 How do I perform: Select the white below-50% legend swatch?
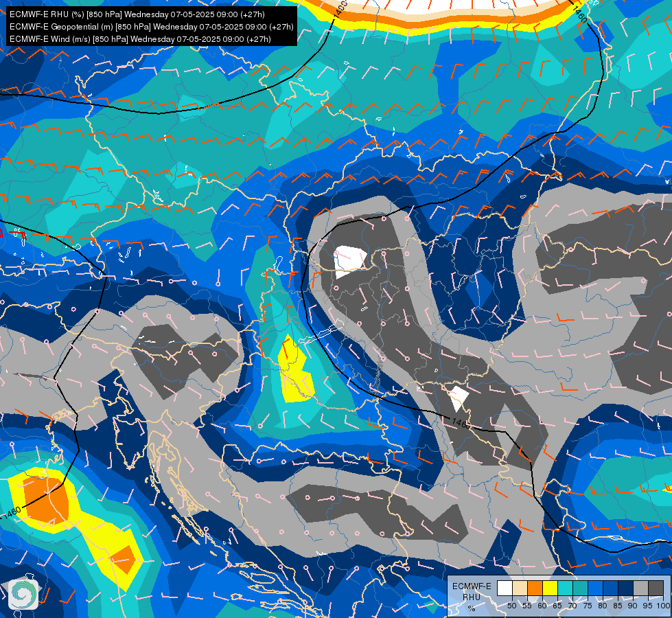[505, 588]
